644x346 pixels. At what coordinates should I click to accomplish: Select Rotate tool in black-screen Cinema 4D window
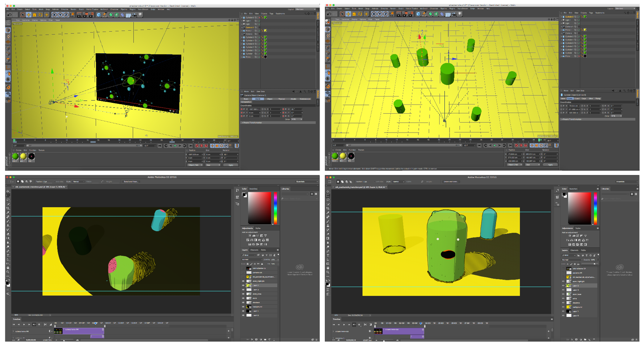(40, 15)
